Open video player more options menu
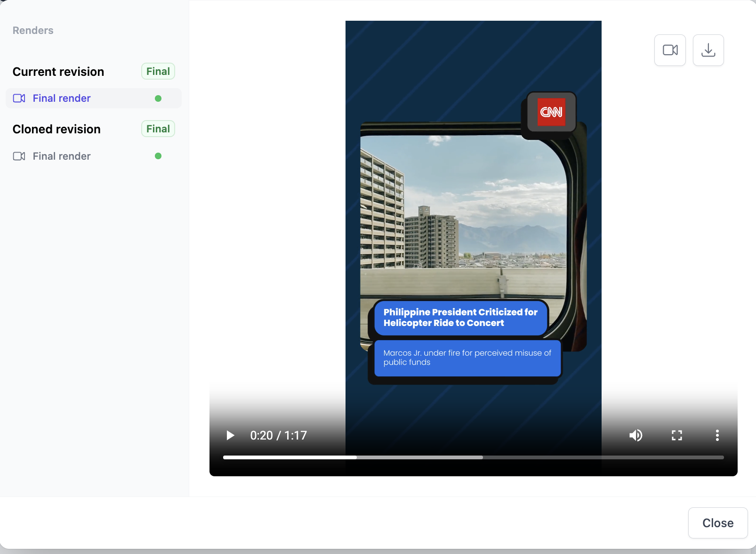The image size is (756, 554). (717, 435)
